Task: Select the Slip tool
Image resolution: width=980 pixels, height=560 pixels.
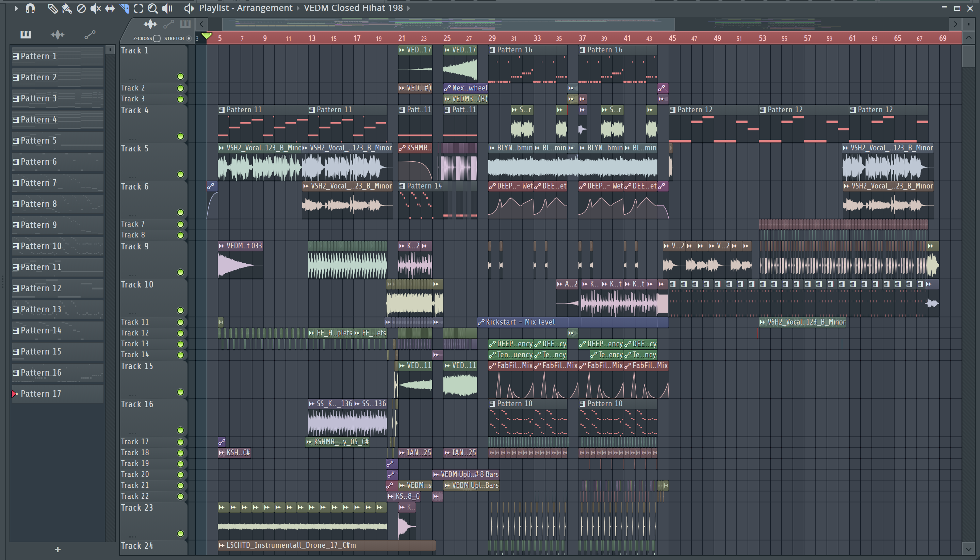Action: click(x=110, y=8)
